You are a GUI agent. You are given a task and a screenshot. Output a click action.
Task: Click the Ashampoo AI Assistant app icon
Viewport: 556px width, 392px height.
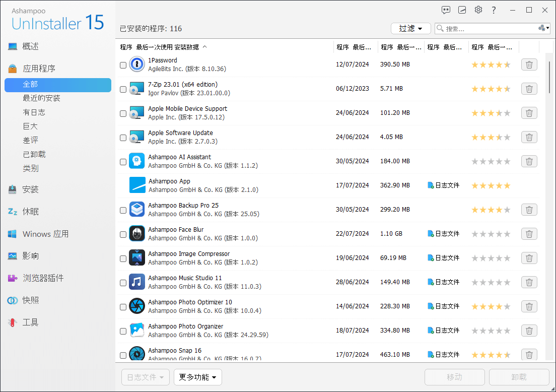(x=137, y=161)
